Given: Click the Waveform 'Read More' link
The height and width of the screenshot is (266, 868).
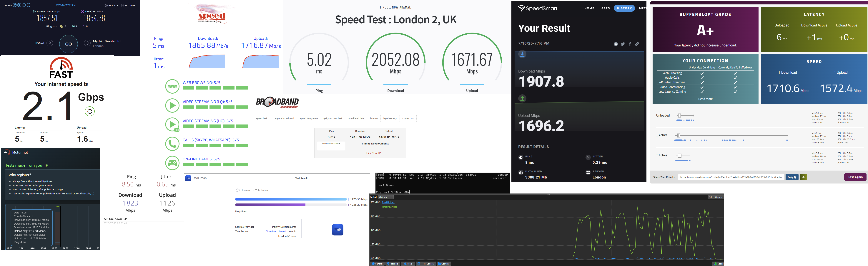Looking at the screenshot, I should (x=705, y=99).
